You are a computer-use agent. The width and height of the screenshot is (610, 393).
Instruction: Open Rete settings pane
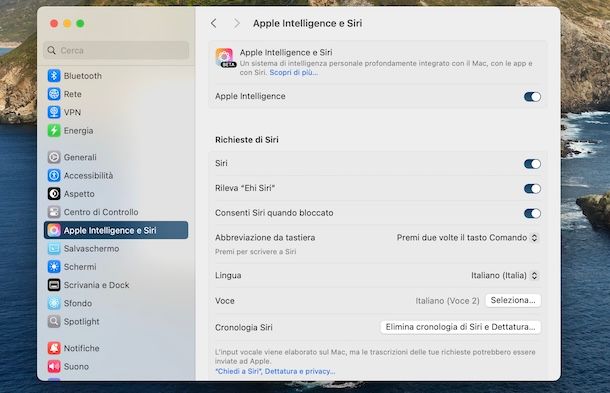point(116,94)
